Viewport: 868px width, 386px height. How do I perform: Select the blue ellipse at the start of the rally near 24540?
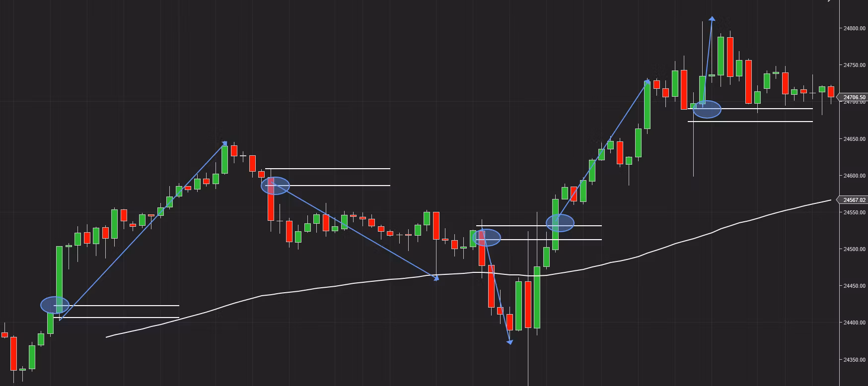coord(560,223)
